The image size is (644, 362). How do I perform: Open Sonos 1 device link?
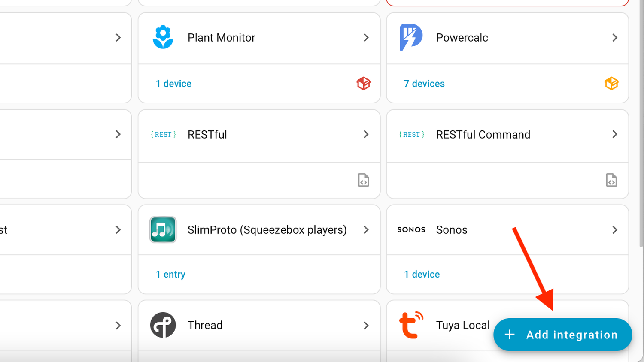pyautogui.click(x=422, y=274)
